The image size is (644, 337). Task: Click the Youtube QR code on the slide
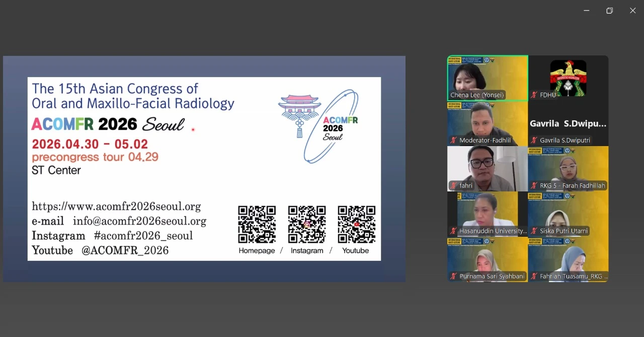357,225
